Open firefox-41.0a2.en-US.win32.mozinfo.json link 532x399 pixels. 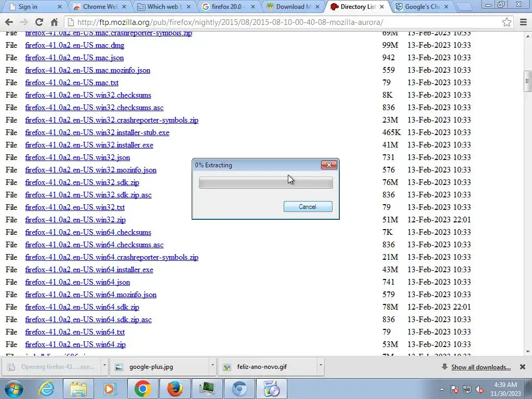(91, 170)
